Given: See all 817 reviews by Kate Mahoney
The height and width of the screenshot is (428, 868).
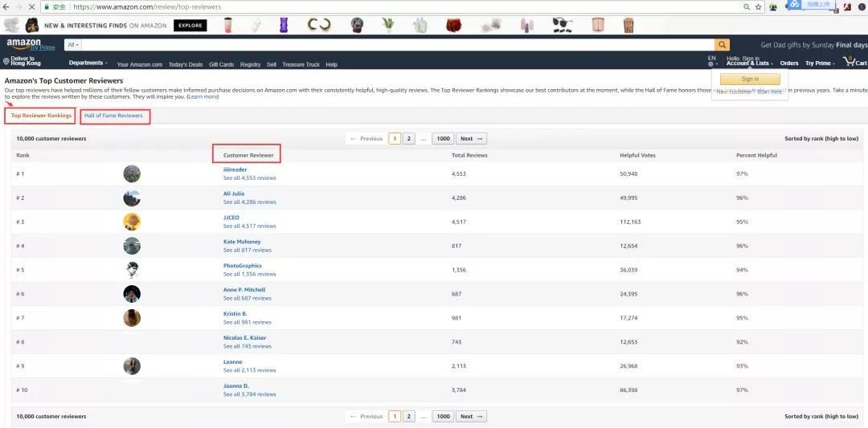Looking at the screenshot, I should (x=247, y=250).
